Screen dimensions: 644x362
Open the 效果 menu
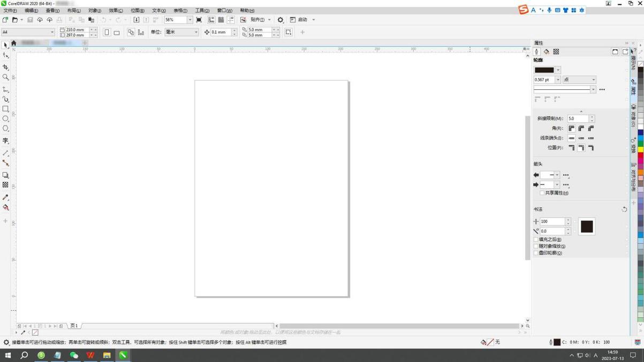click(x=116, y=11)
